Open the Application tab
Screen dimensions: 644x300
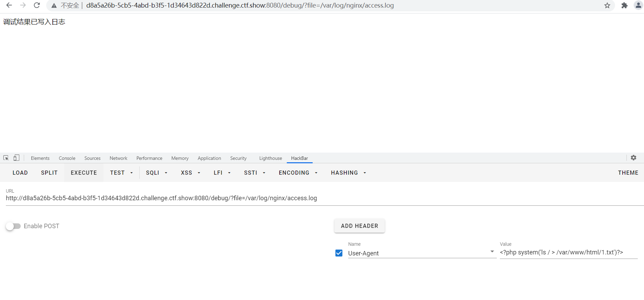point(209,158)
